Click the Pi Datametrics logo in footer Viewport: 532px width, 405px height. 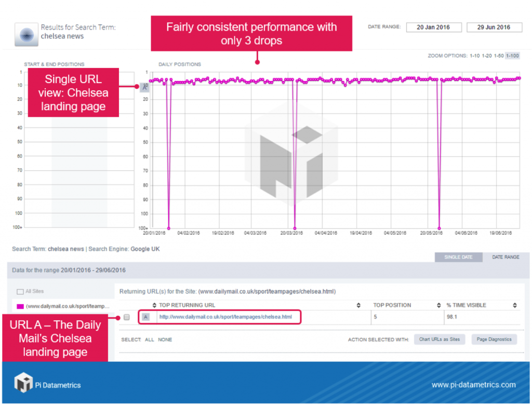pyautogui.click(x=23, y=384)
